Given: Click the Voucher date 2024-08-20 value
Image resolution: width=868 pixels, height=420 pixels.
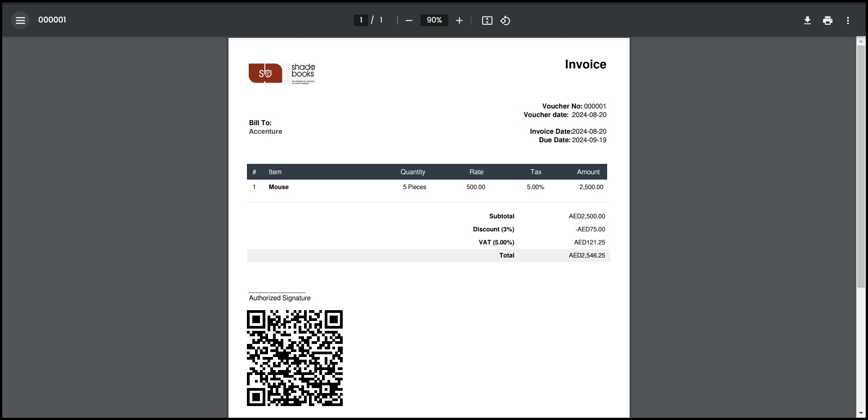Looking at the screenshot, I should pos(589,115).
